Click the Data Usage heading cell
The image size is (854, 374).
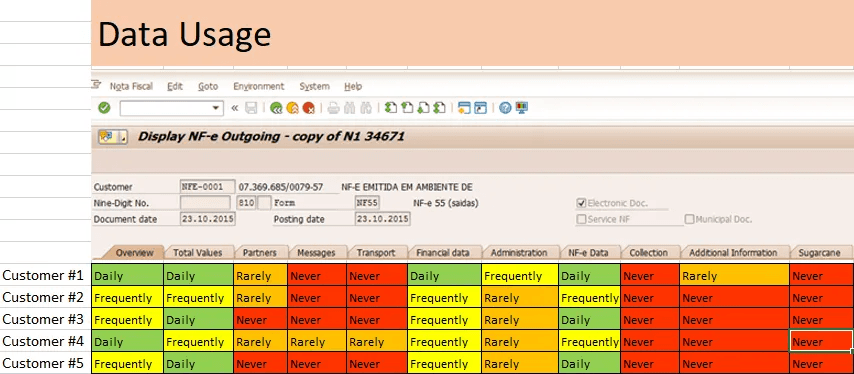472,33
